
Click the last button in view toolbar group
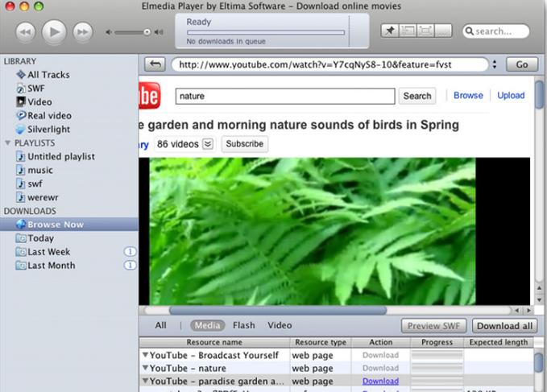(x=443, y=31)
